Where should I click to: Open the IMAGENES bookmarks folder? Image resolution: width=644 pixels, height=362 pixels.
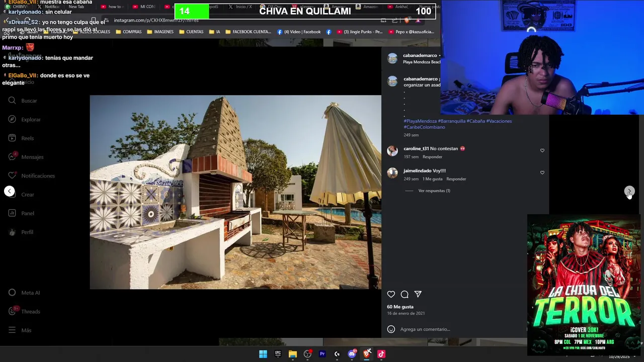160,32
